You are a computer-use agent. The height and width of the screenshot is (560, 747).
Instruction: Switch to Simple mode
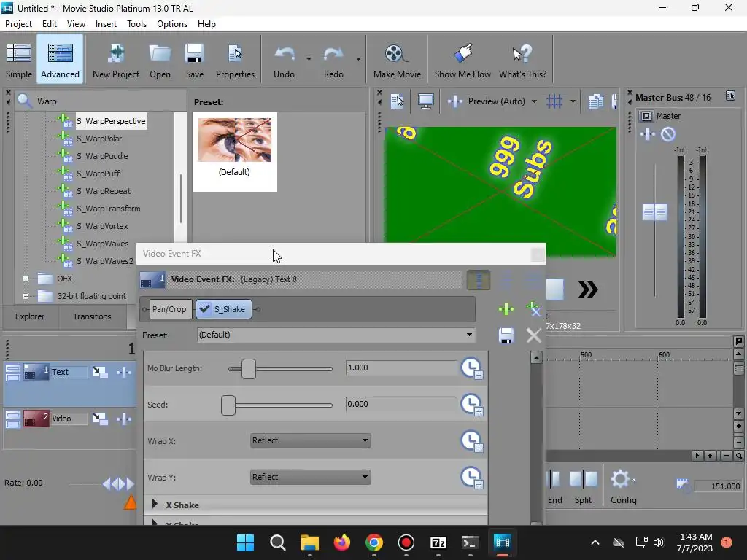click(x=19, y=60)
